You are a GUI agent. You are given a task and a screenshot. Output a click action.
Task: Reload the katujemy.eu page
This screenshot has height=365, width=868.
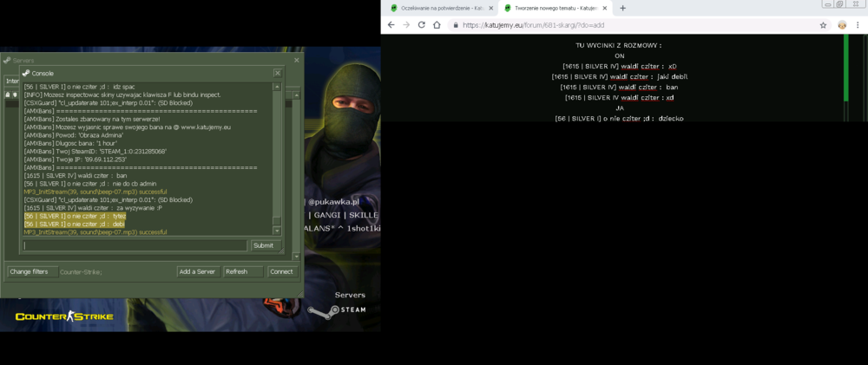tap(421, 25)
